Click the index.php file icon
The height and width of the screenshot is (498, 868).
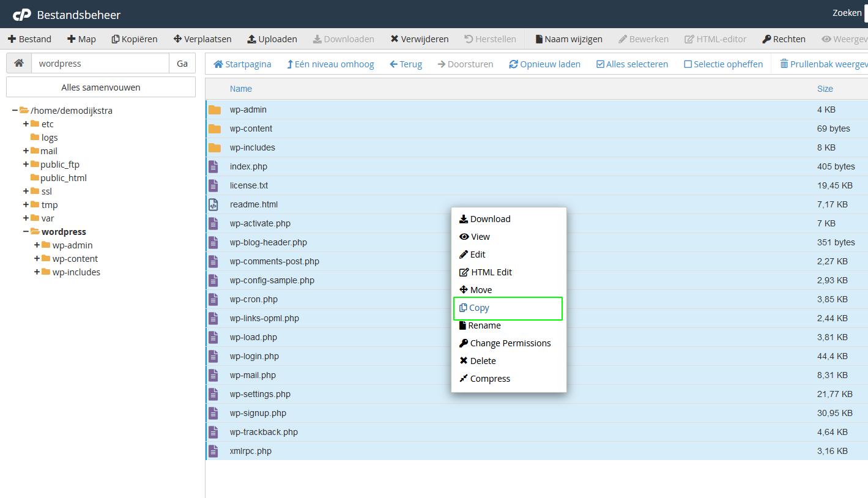point(213,166)
